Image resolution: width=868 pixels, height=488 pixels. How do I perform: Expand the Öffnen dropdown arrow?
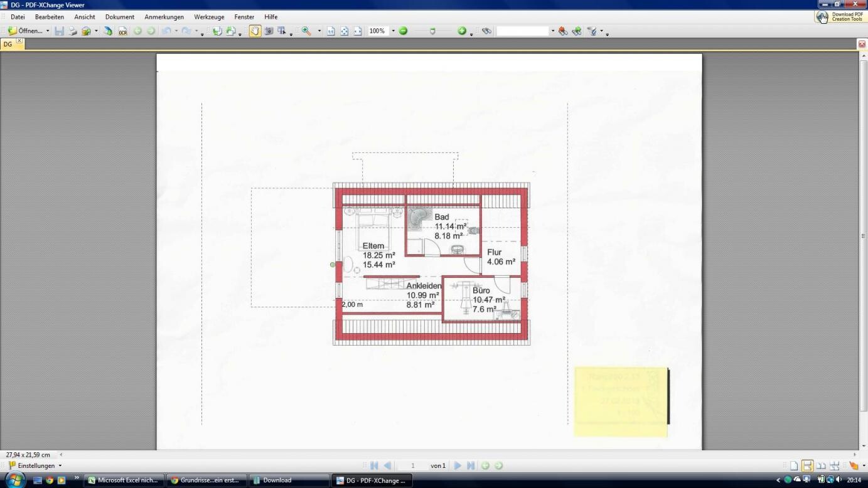point(48,31)
